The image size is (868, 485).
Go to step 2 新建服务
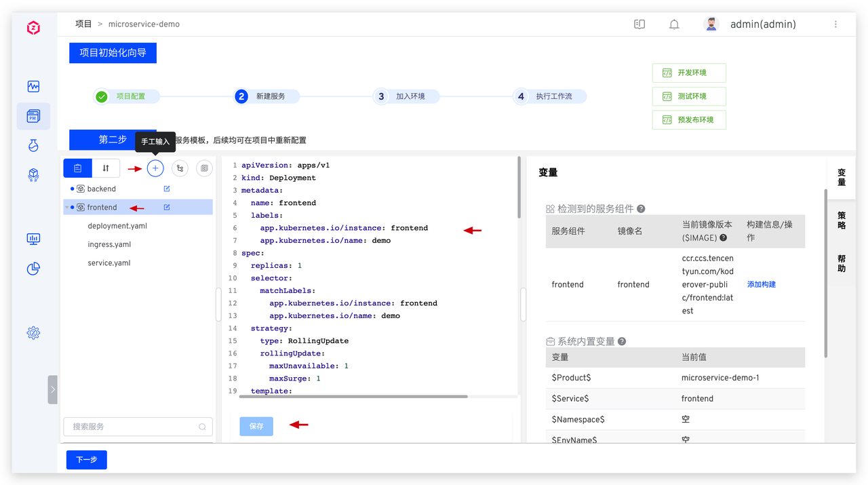click(x=266, y=96)
